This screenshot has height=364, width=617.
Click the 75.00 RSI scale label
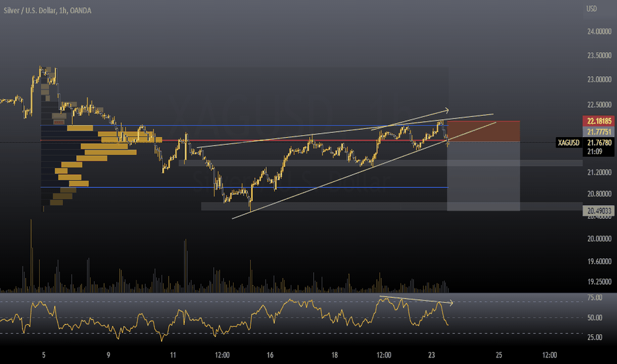tap(594, 298)
